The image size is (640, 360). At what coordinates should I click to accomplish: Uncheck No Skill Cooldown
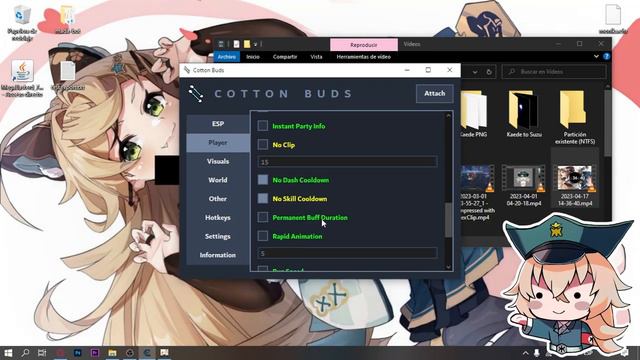click(x=263, y=198)
